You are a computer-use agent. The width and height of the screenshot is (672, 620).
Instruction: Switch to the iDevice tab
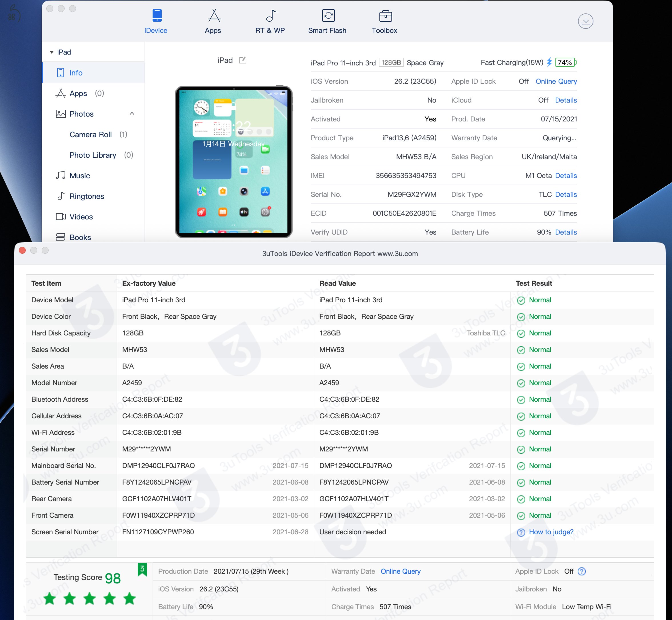click(156, 21)
